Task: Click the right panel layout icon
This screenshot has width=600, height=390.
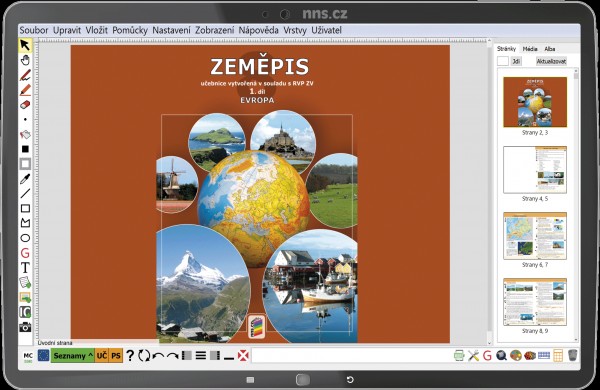Action: pos(215,356)
